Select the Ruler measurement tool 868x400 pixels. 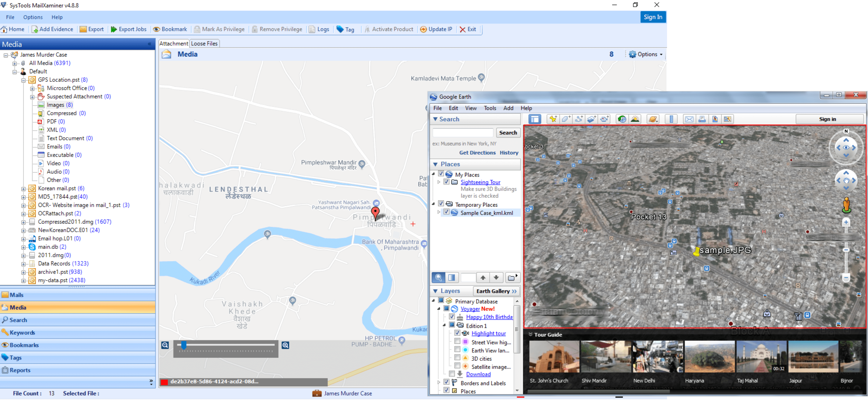[x=671, y=119]
